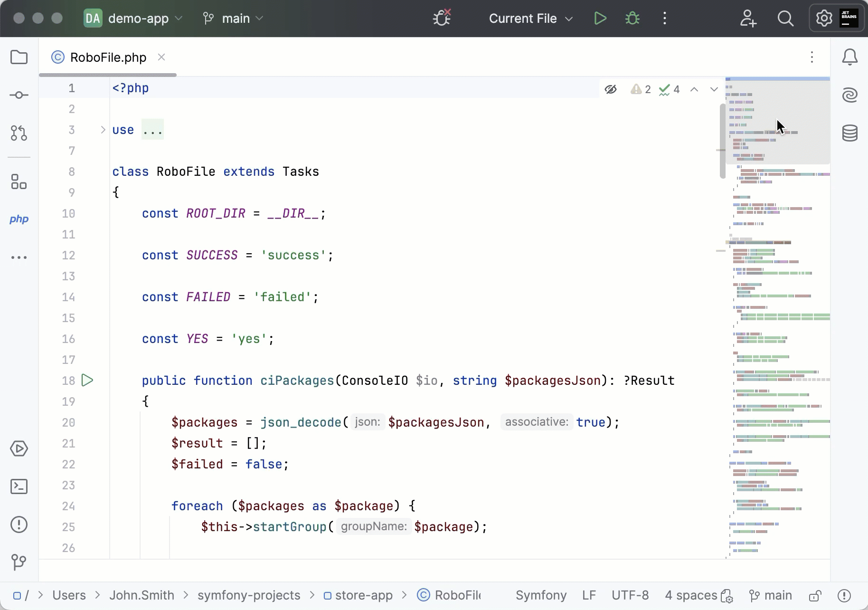Image resolution: width=868 pixels, height=610 pixels.
Task: Start debugging with the bug icon
Action: pyautogui.click(x=633, y=18)
